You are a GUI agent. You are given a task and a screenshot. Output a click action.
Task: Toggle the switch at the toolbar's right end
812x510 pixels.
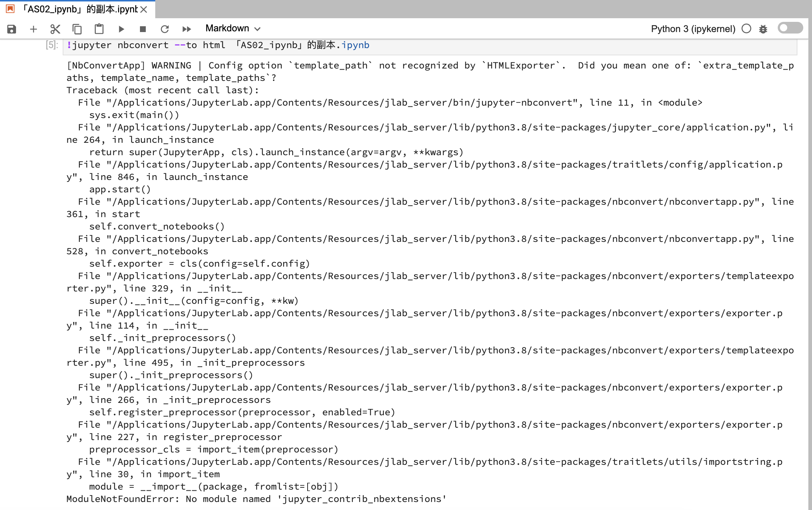[x=790, y=28]
